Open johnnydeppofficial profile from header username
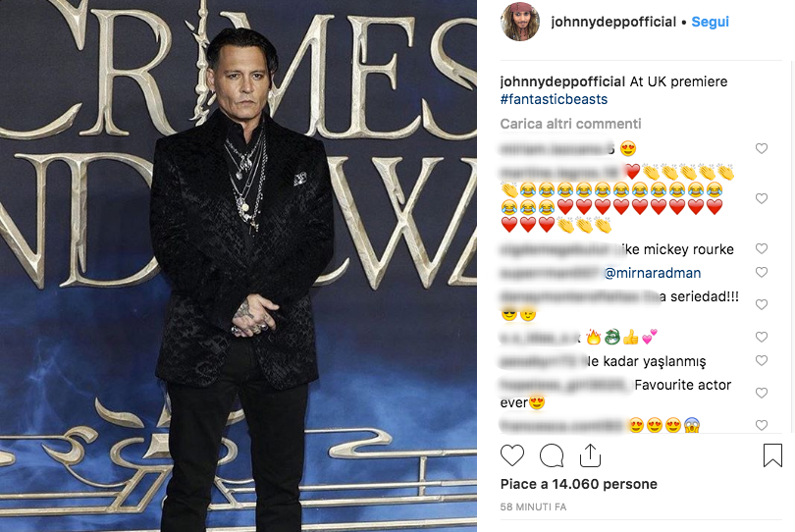This screenshot has width=795, height=532. coord(613,22)
